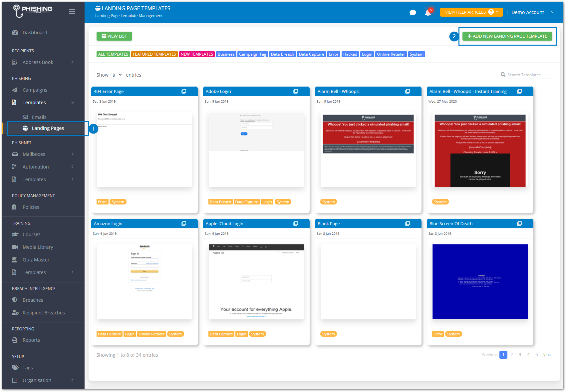Open the Amazon Login preview thumbnail
The height and width of the screenshot is (392, 566).
tap(144, 281)
